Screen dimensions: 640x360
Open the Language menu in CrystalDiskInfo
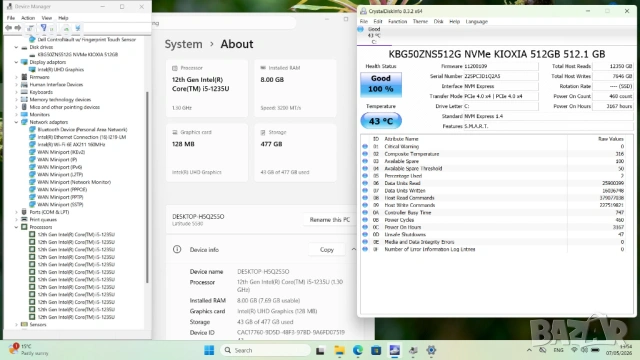click(476, 22)
